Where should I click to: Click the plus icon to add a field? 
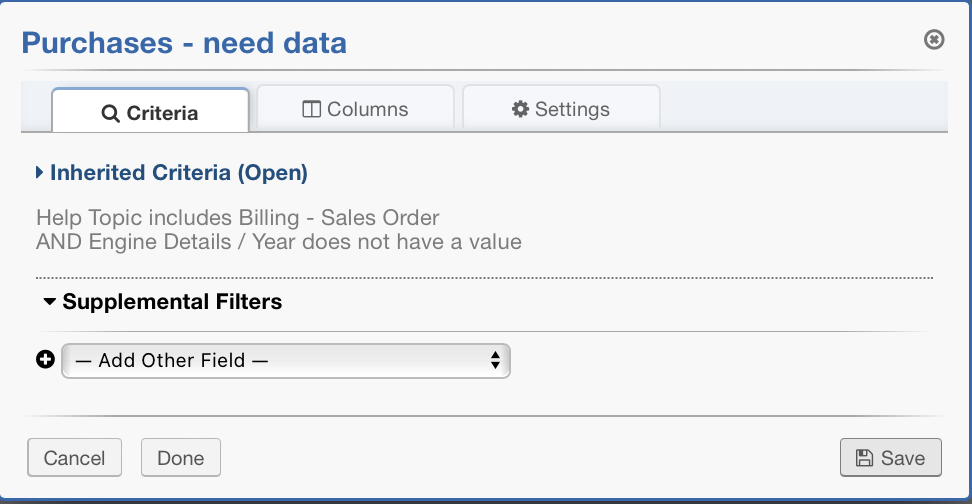pyautogui.click(x=45, y=360)
